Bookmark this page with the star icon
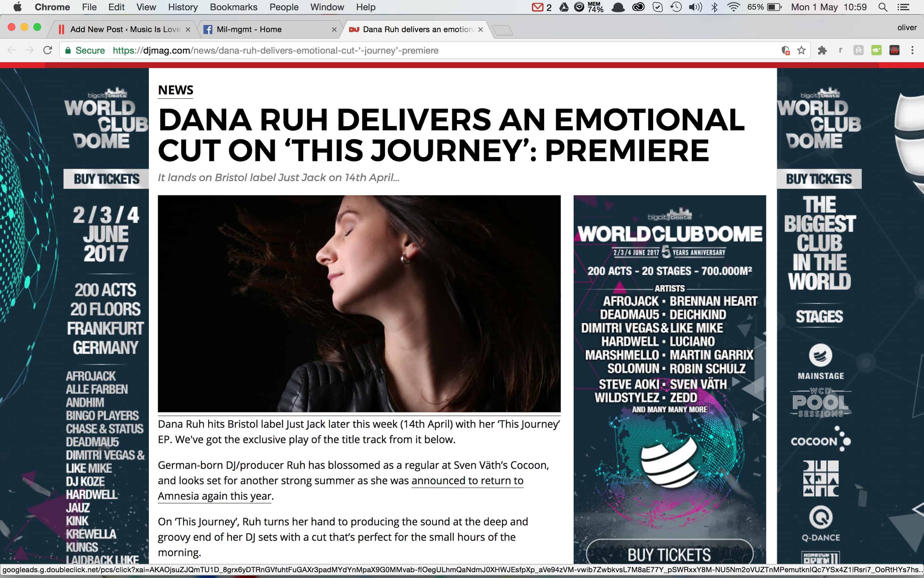 click(x=801, y=50)
